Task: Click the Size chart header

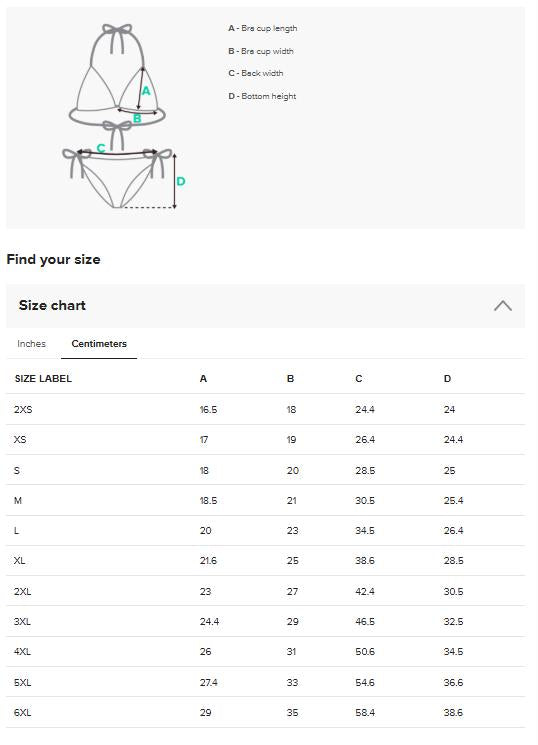Action: (x=265, y=306)
